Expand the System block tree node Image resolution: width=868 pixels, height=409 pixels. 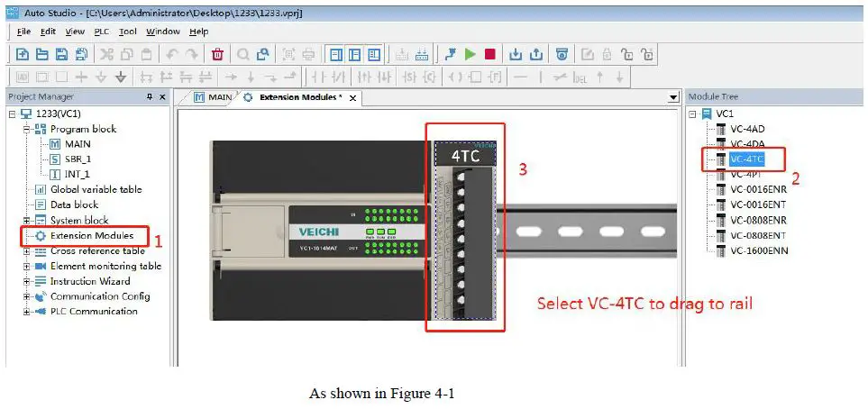pos(26,221)
